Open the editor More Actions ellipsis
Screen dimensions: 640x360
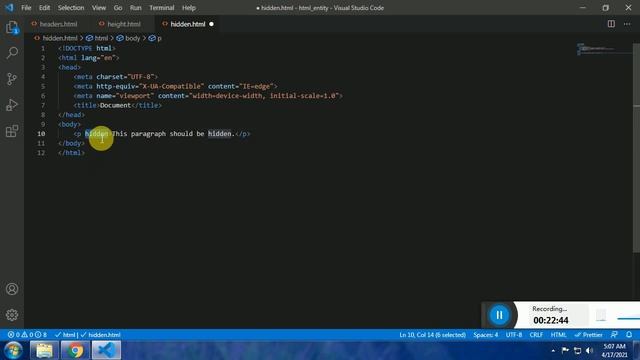pyautogui.click(x=627, y=24)
